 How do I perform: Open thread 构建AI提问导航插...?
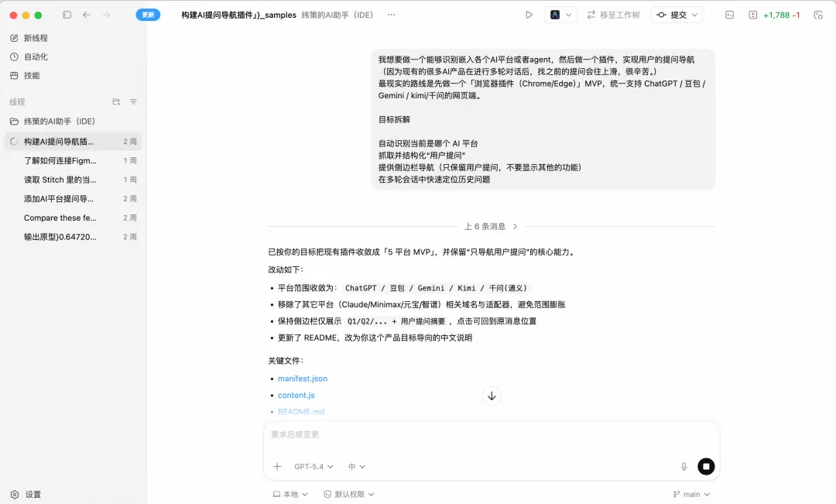[74, 142]
